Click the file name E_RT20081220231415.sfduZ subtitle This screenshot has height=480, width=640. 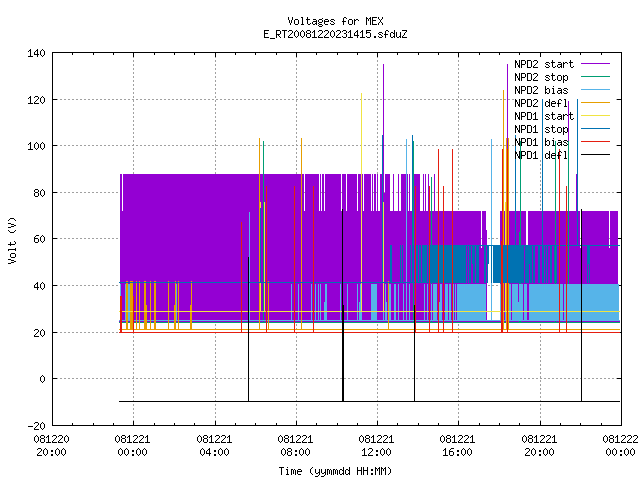(335, 34)
